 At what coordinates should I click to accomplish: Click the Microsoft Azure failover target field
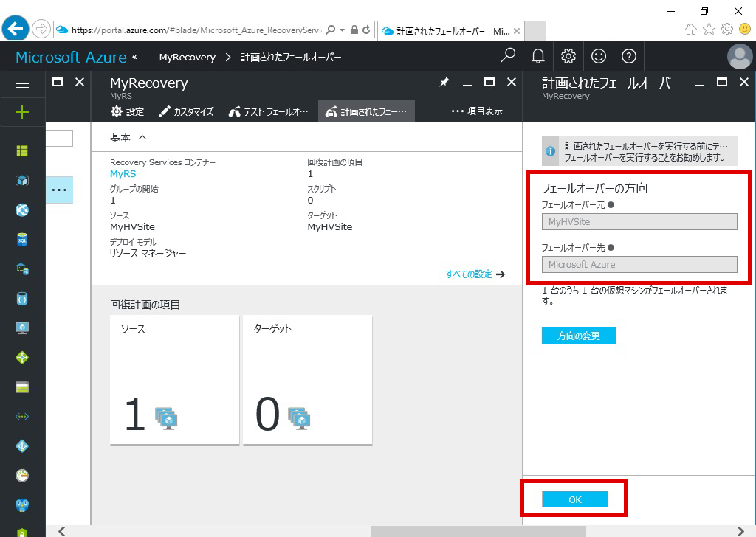639,264
